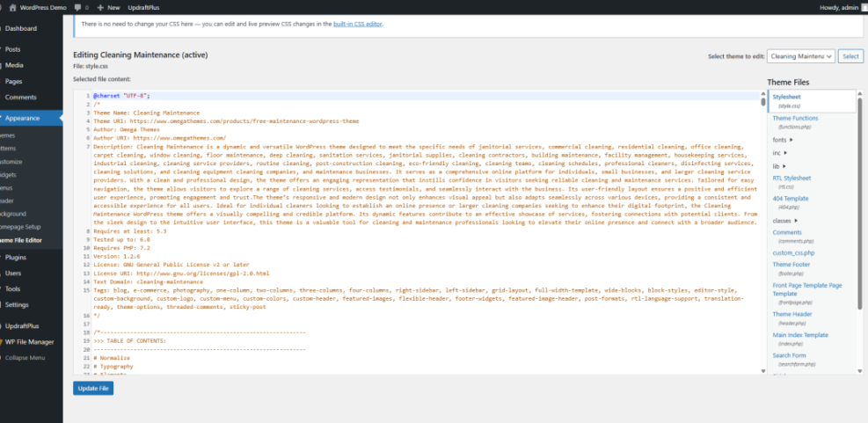Image resolution: width=868 pixels, height=423 pixels.
Task: Click the '# Normalize' line in editor
Action: pyautogui.click(x=112, y=358)
